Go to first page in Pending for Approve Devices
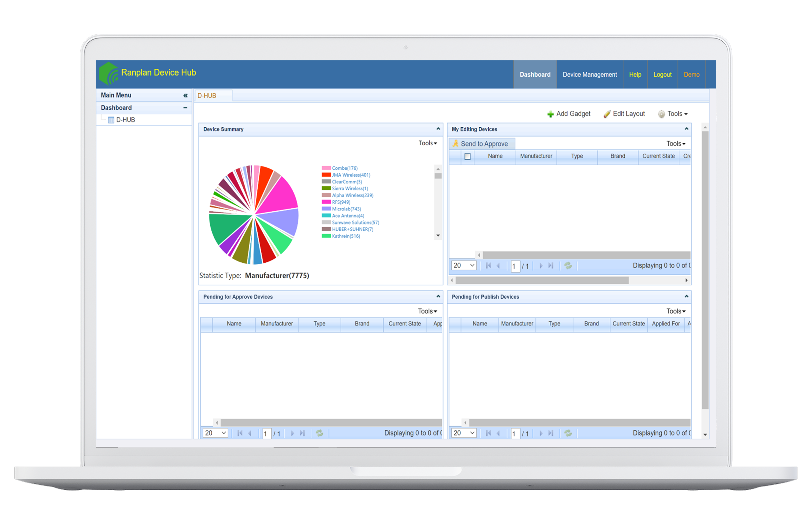Viewport: 812px width, 524px height. coord(240,433)
